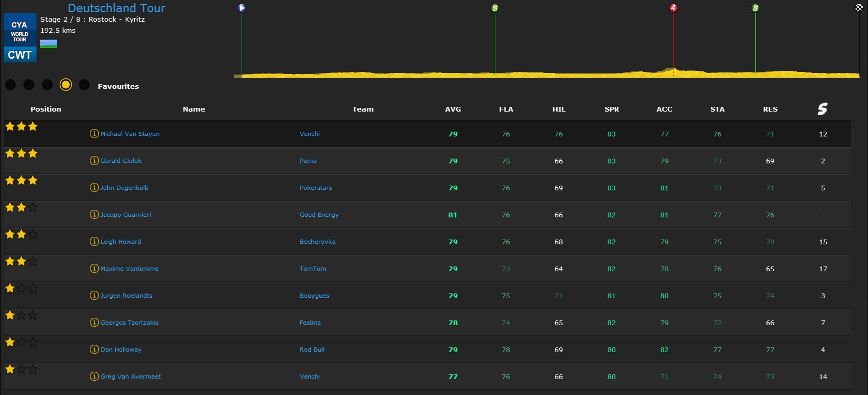The width and height of the screenshot is (868, 395).
Task: Open the Good Energy team page
Action: point(319,215)
